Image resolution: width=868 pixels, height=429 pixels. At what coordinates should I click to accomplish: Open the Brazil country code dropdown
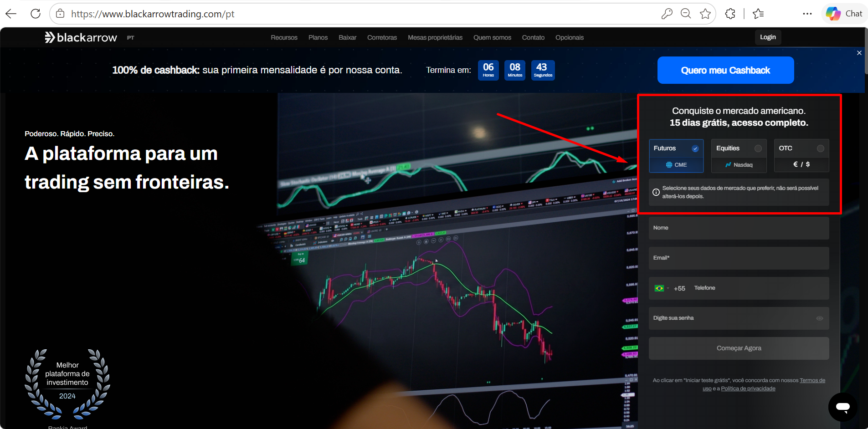point(662,288)
